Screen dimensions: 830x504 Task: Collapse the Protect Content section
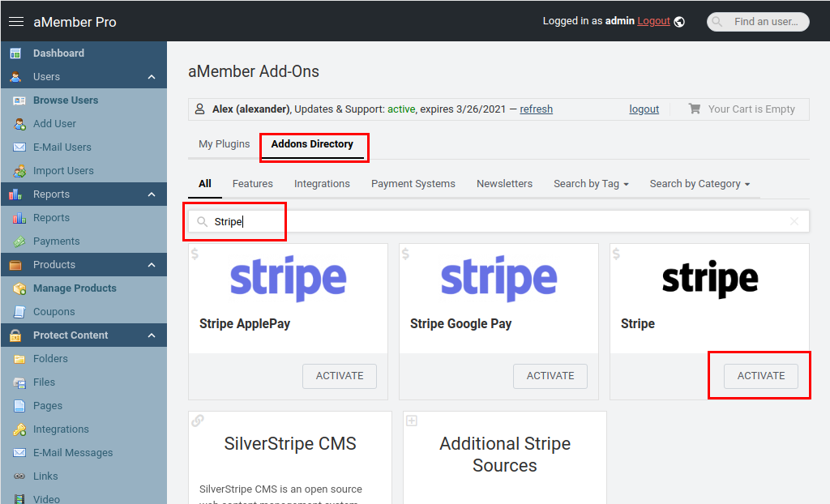pos(152,335)
